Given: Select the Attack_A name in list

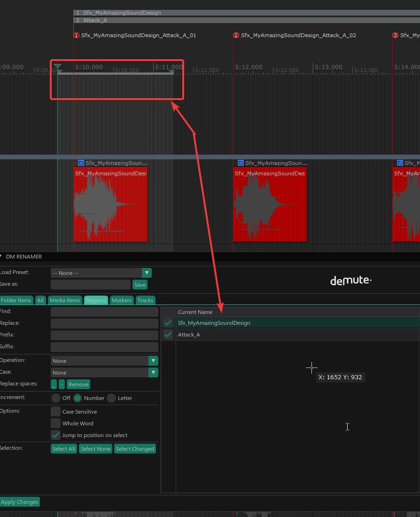Looking at the screenshot, I should point(189,335).
